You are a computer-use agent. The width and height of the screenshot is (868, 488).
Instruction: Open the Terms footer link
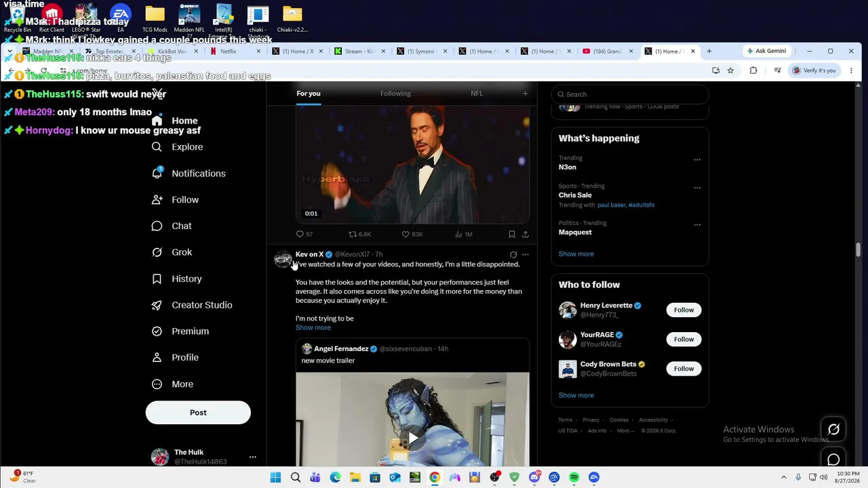click(x=566, y=420)
